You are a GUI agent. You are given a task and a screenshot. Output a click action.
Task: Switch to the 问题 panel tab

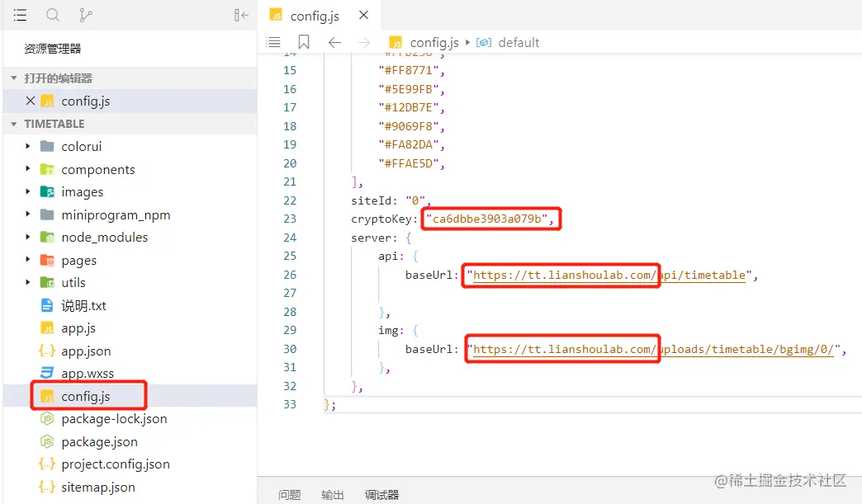point(290,495)
